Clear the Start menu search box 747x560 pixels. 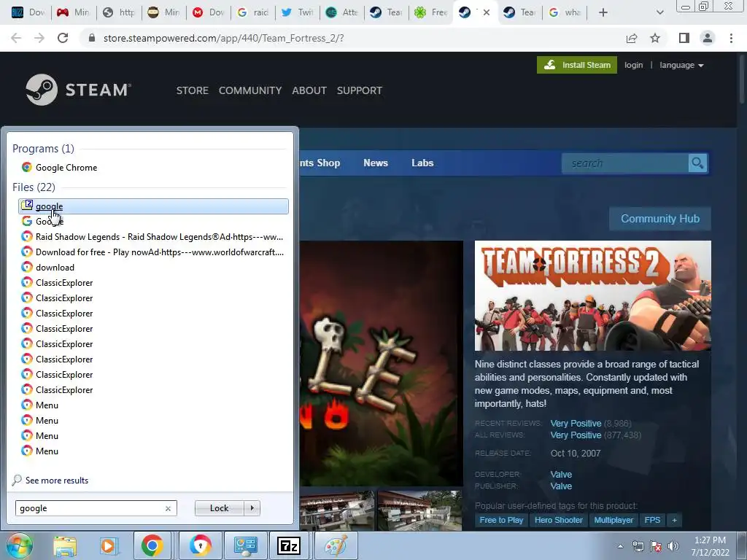click(169, 508)
